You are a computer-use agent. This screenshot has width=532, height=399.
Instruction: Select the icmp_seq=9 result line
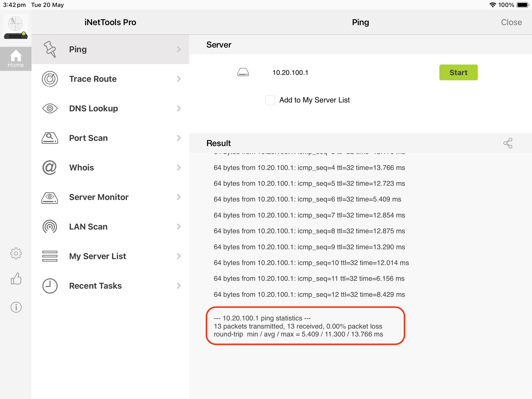[309, 247]
